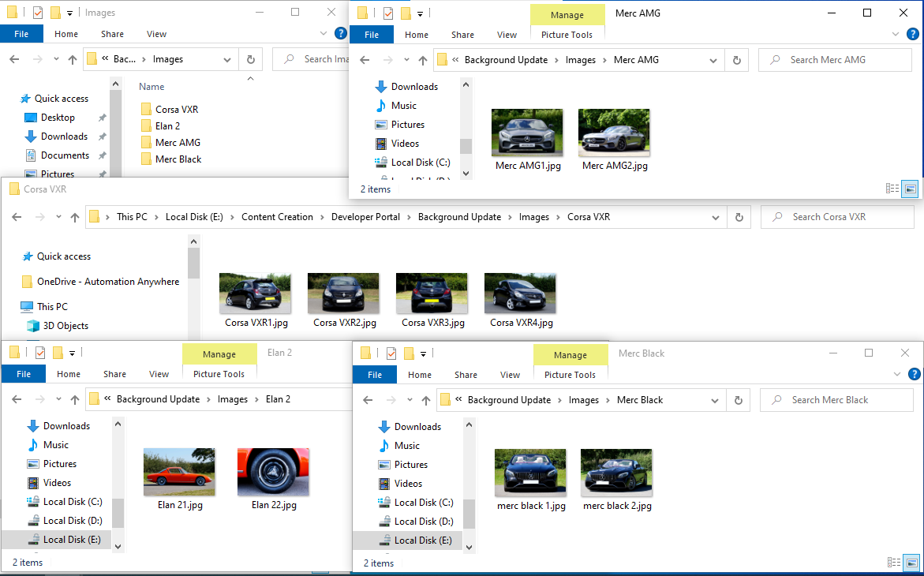Click Name column header in Images window
Image resolution: width=924 pixels, height=576 pixels.
point(152,87)
